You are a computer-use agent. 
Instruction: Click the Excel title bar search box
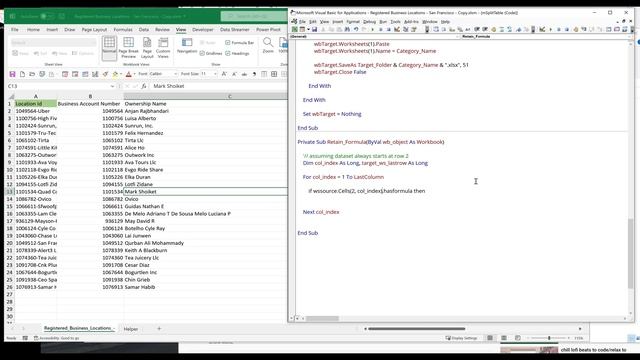point(254,16)
